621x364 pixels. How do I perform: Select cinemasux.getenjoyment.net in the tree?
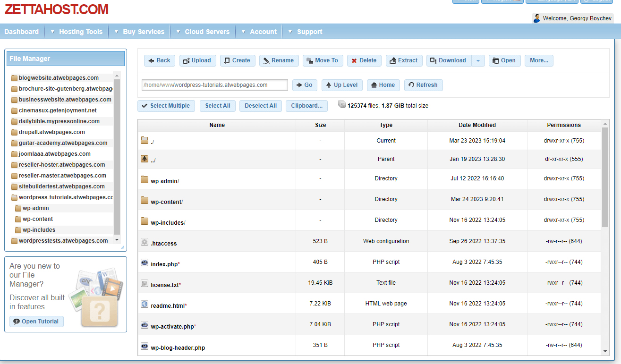(x=58, y=110)
